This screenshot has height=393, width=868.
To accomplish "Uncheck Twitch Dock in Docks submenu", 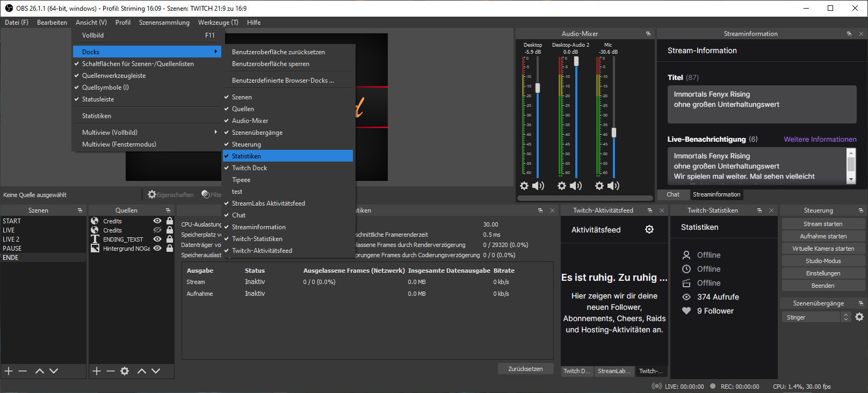I will pos(249,168).
